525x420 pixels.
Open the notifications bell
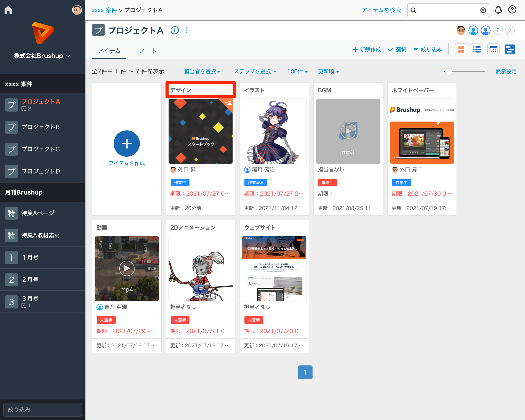click(498, 10)
